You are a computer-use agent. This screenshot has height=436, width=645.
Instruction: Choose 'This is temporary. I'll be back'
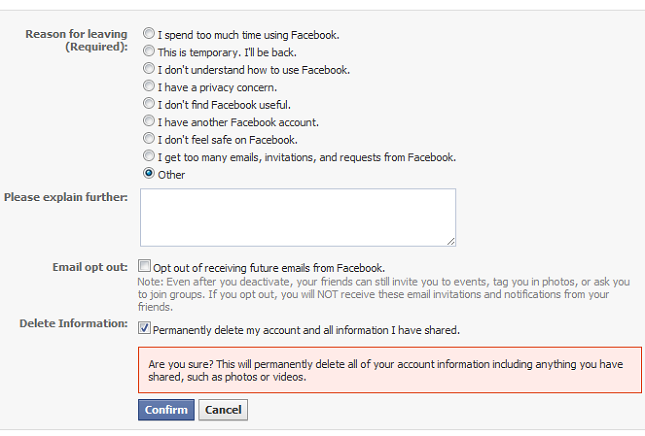pyautogui.click(x=149, y=51)
